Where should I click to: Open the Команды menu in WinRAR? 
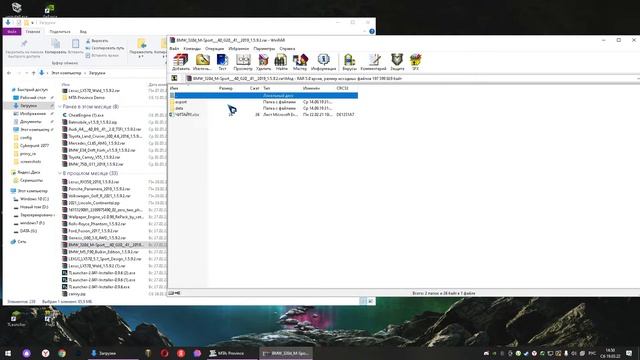[x=192, y=49]
